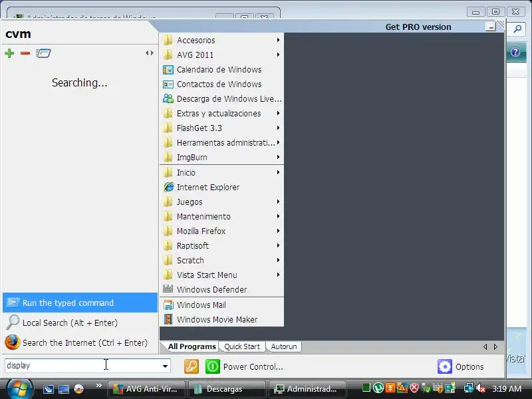The height and width of the screenshot is (399, 532).
Task: Click the network tray icon
Action: click(469, 388)
